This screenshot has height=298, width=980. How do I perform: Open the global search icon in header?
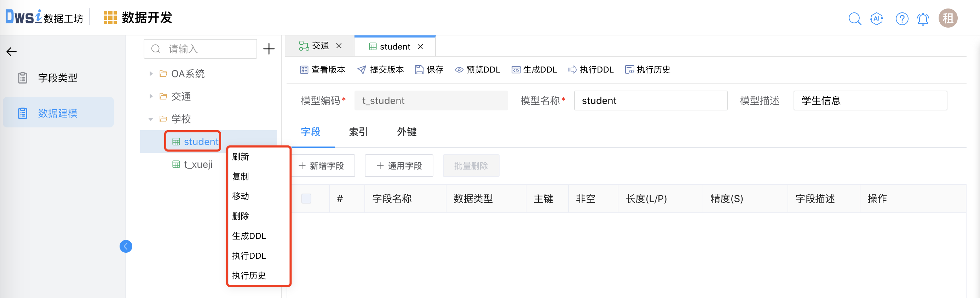pyautogui.click(x=854, y=18)
